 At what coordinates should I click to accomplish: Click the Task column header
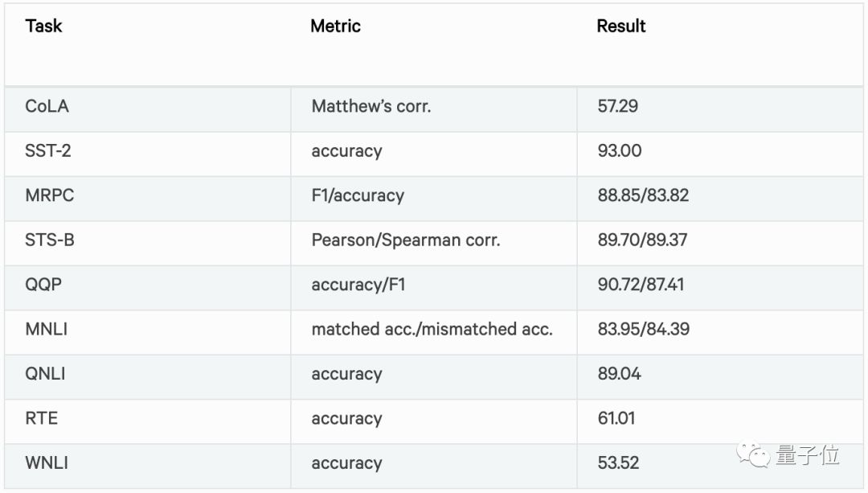point(43,27)
